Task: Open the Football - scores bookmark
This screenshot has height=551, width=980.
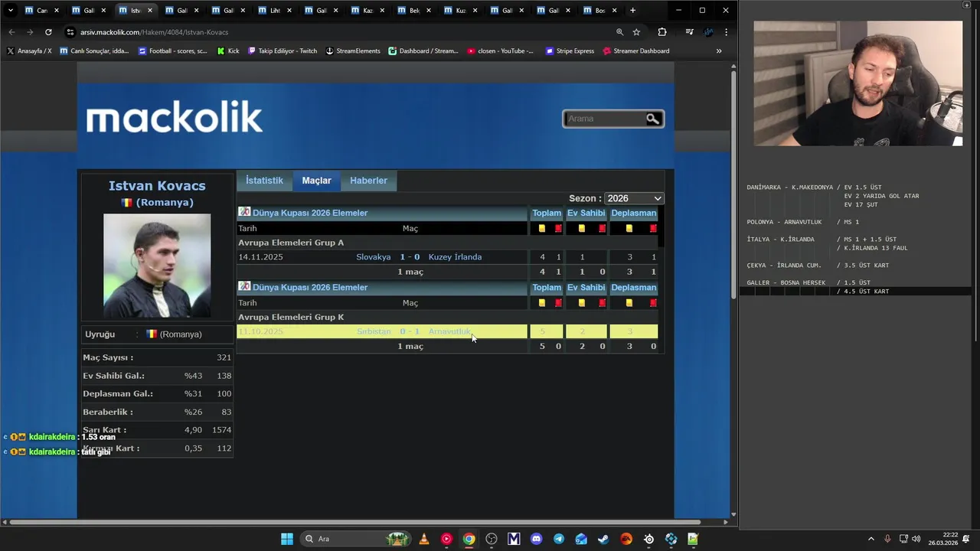Action: (x=173, y=51)
